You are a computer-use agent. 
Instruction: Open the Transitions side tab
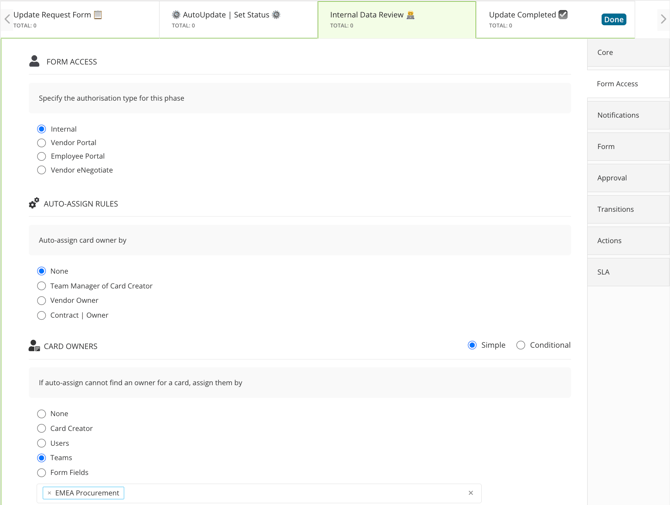[628, 209]
